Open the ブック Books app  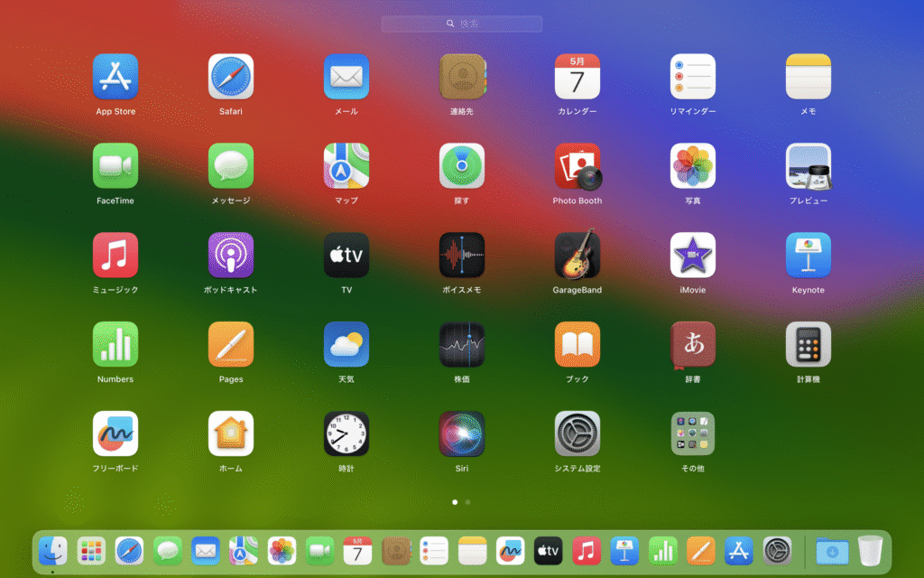pos(577,344)
